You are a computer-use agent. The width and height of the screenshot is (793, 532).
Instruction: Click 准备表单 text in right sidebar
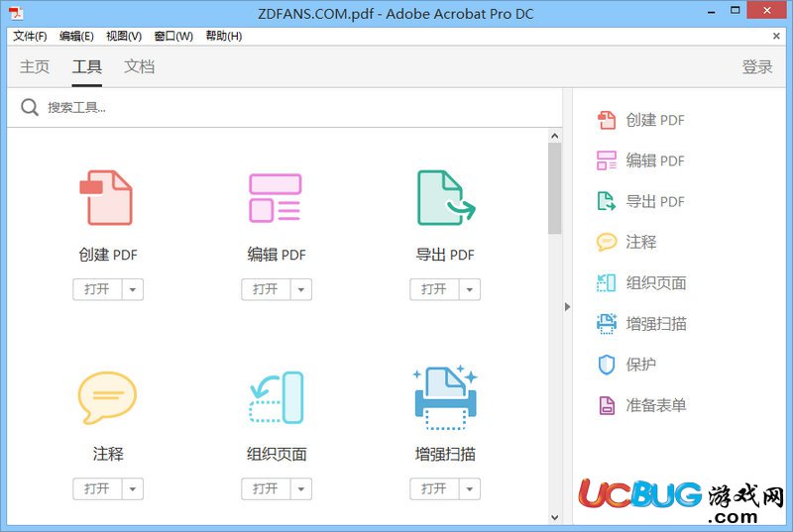click(x=656, y=405)
